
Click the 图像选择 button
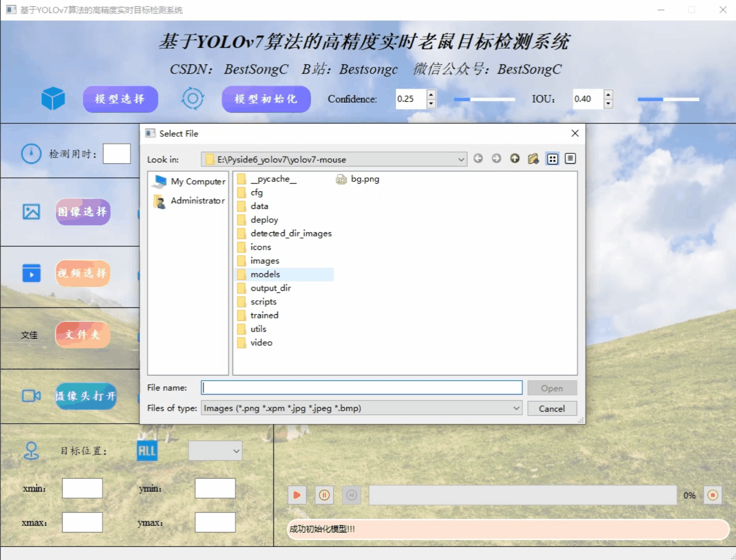(x=83, y=212)
